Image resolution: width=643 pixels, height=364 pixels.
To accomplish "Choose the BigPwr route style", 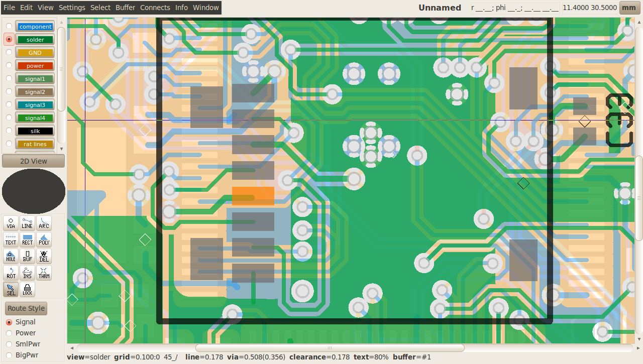I will pyautogui.click(x=9, y=355).
